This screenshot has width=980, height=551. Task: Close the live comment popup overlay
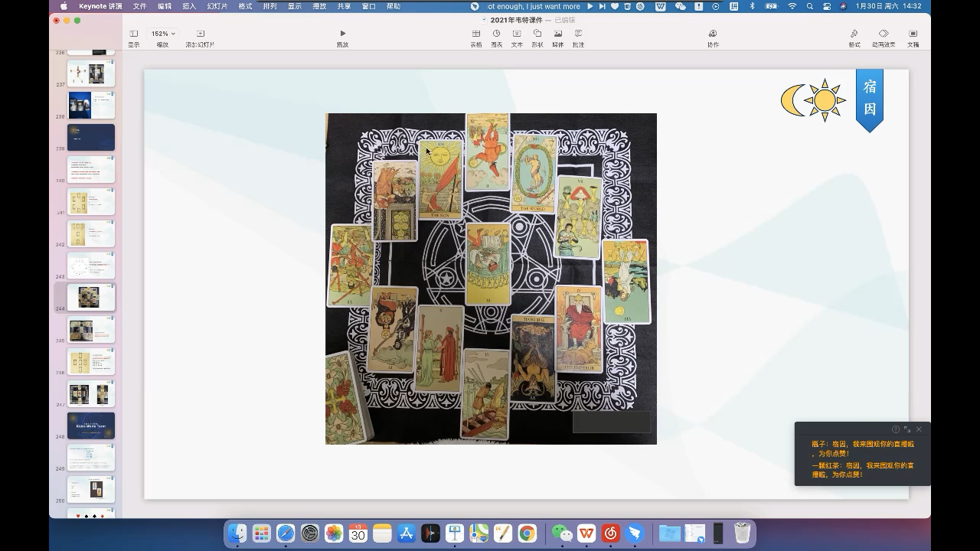(x=919, y=429)
